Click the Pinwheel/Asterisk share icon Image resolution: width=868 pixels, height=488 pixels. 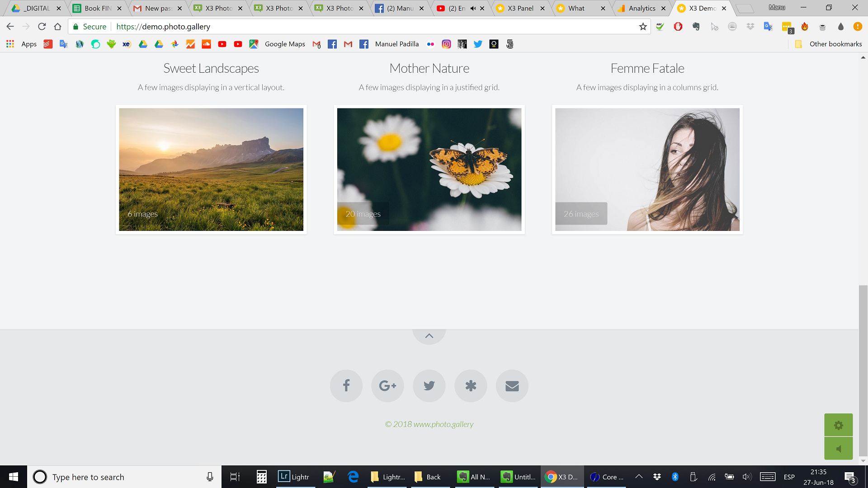[x=470, y=385]
